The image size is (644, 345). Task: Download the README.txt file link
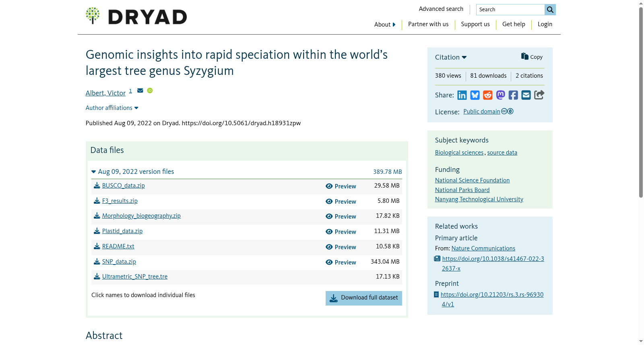click(x=118, y=246)
